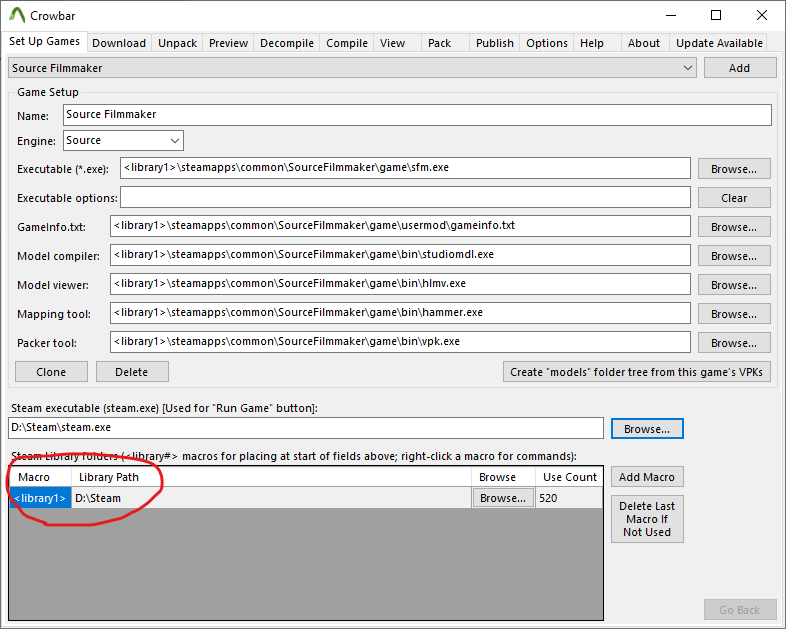Open the Unpack tab
Image resolution: width=786 pixels, height=629 pixels.
177,43
